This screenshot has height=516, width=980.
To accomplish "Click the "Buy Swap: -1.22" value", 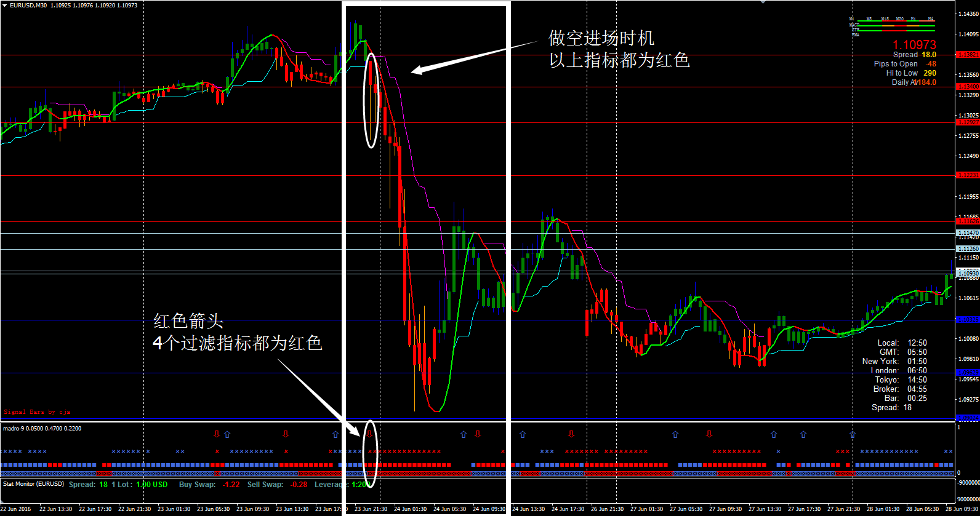I will pyautogui.click(x=209, y=485).
